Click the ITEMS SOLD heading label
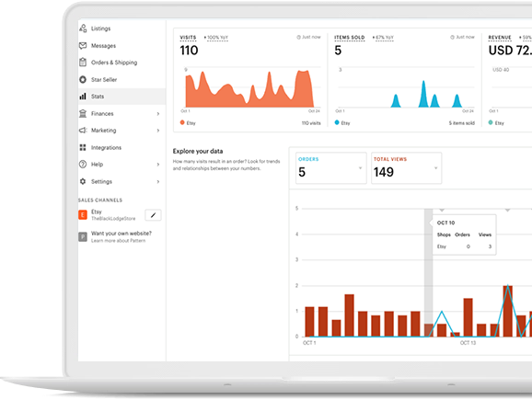This screenshot has height=400, width=532. 350,38
